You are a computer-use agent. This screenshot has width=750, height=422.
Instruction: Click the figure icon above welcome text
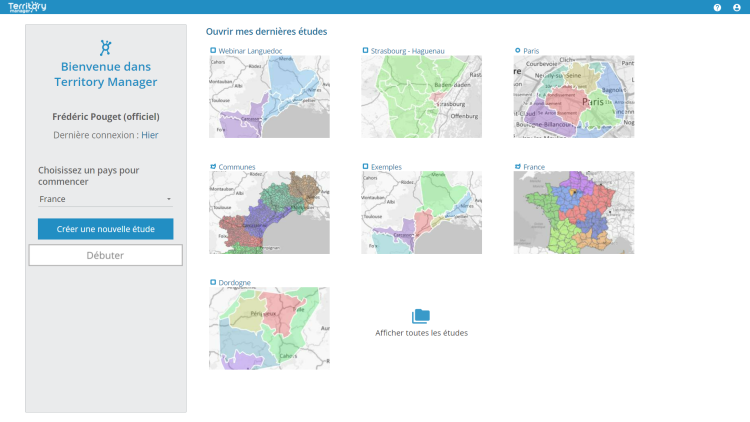(x=106, y=47)
